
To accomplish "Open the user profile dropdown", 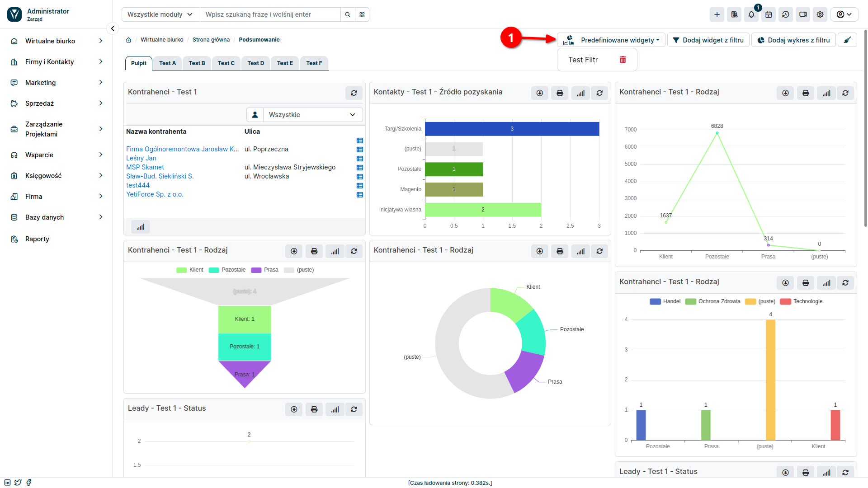I will (x=844, y=14).
